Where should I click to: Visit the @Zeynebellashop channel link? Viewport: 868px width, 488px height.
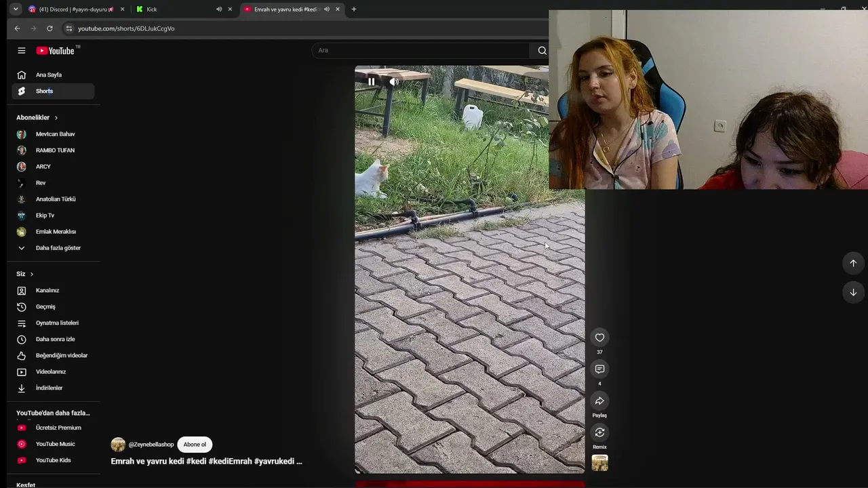(151, 445)
